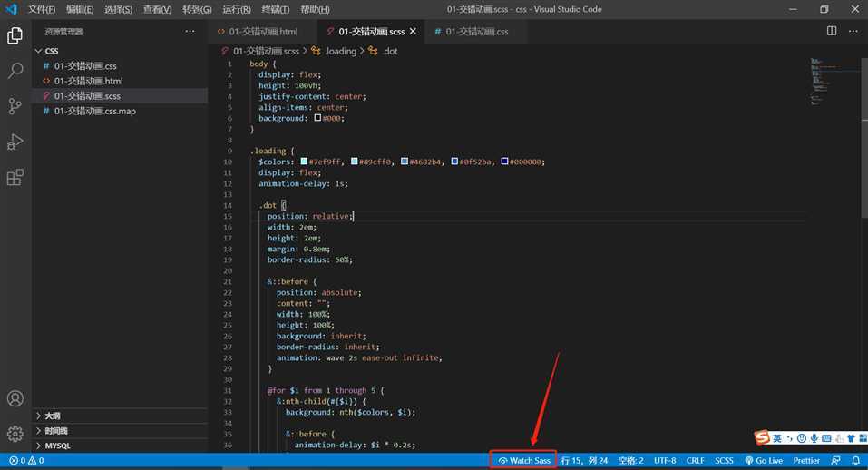Screen dimensions: 868x470
Task: Open the Run and Debug view
Action: tap(15, 142)
